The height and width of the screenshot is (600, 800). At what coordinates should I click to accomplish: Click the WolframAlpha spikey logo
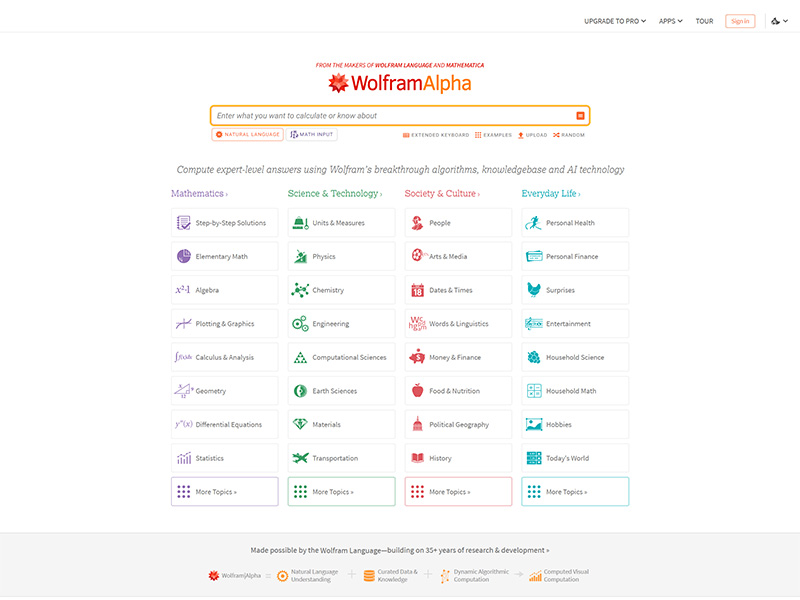click(337, 83)
